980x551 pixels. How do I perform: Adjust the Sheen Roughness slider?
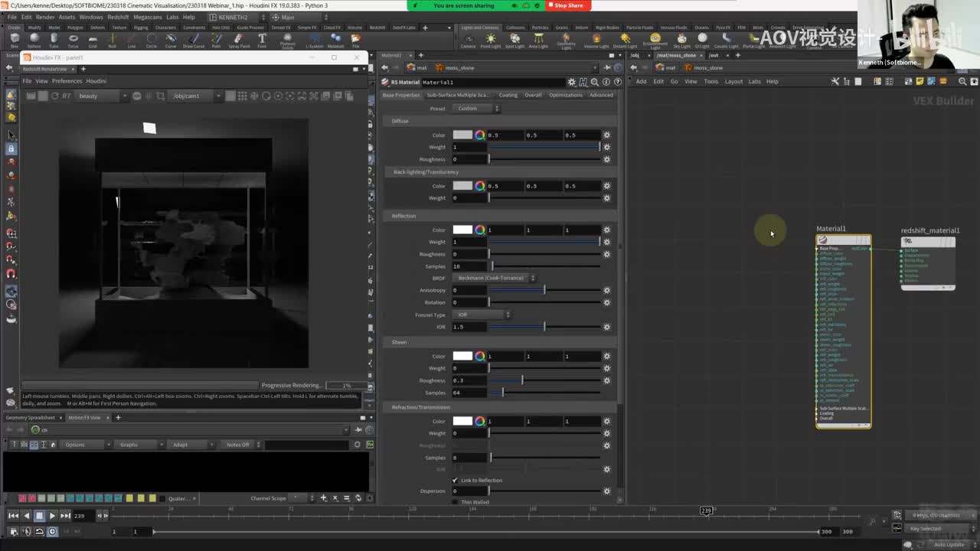point(544,380)
